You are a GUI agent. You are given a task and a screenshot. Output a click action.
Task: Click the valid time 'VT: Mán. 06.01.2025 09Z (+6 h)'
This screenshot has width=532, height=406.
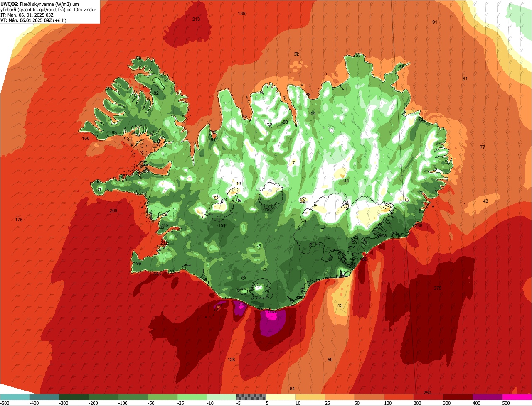[34, 20]
